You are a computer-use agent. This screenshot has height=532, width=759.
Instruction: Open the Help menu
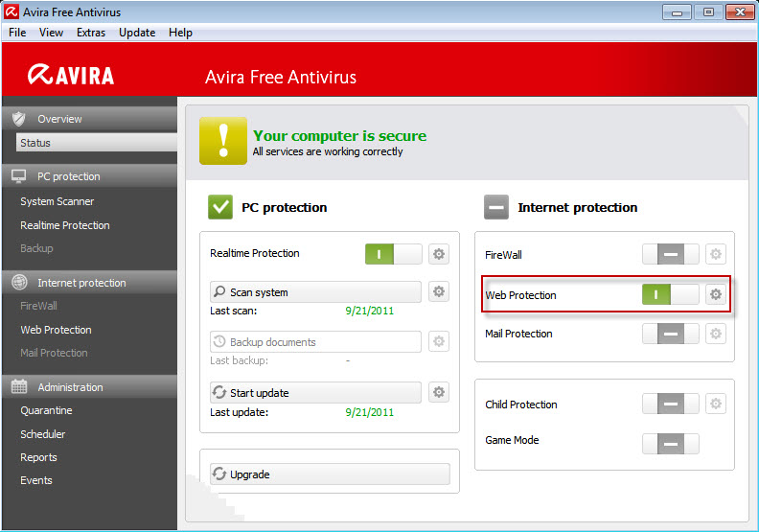pyautogui.click(x=180, y=33)
